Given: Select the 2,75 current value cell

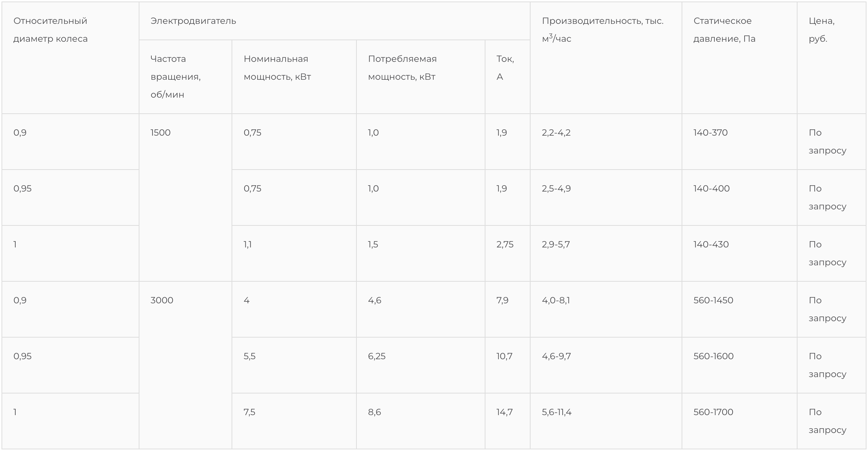Looking at the screenshot, I should click(x=505, y=244).
